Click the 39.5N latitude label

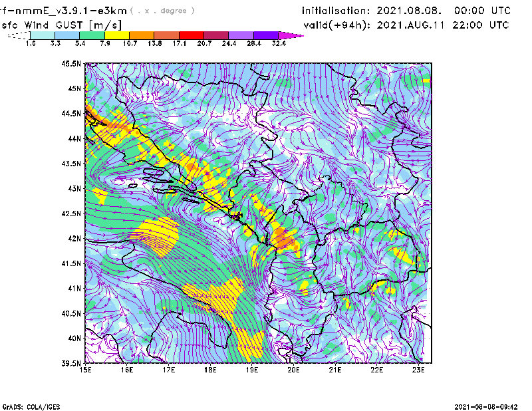pos(71,364)
